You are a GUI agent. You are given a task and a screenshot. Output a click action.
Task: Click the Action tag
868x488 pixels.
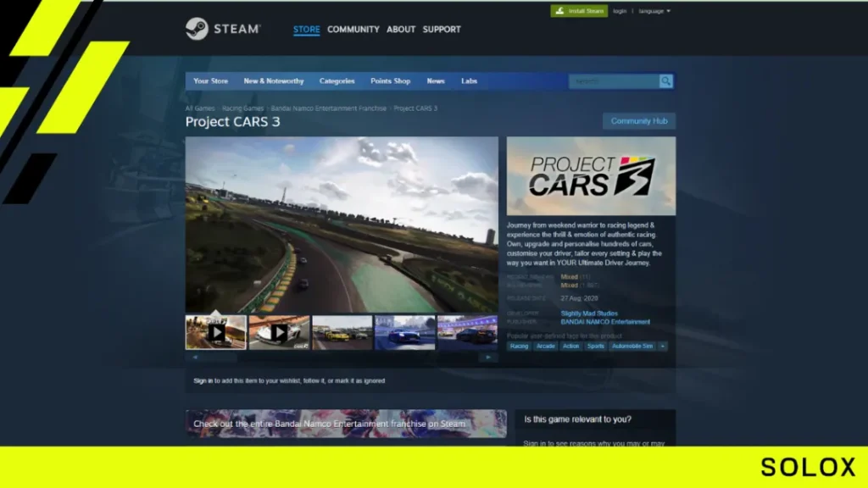570,346
